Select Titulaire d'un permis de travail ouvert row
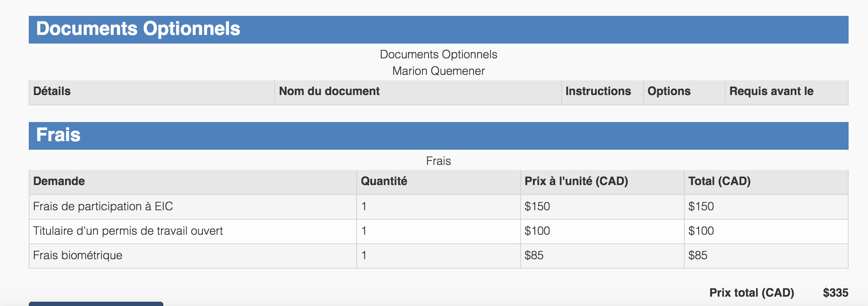The image size is (868, 306). coord(438,231)
